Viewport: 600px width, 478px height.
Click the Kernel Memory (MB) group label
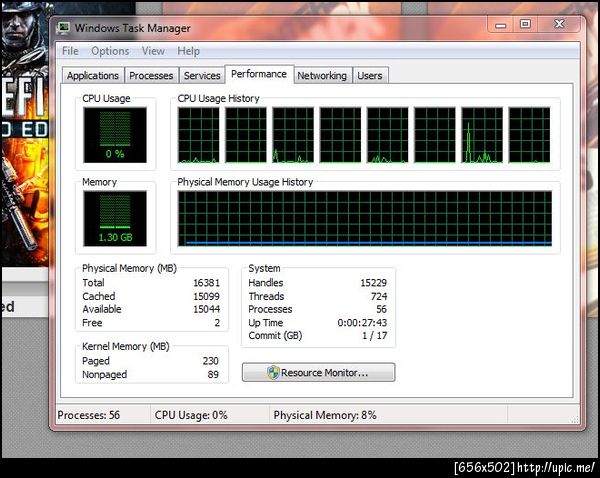[126, 346]
